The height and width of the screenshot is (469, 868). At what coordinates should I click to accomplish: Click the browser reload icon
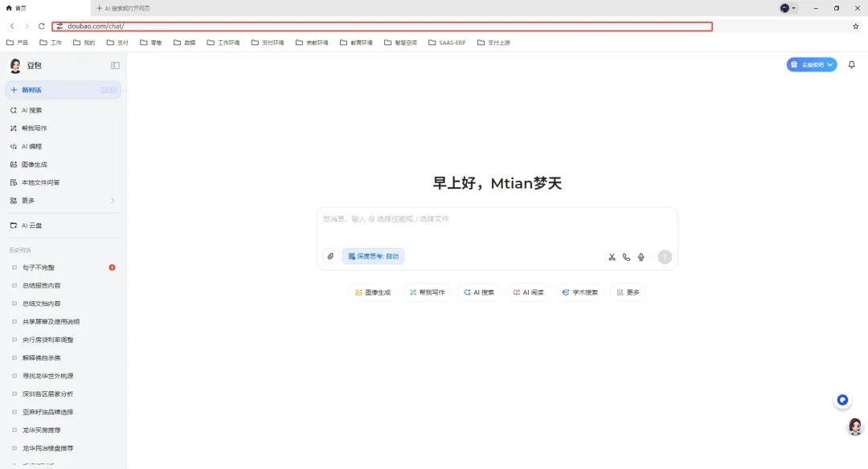tap(41, 27)
